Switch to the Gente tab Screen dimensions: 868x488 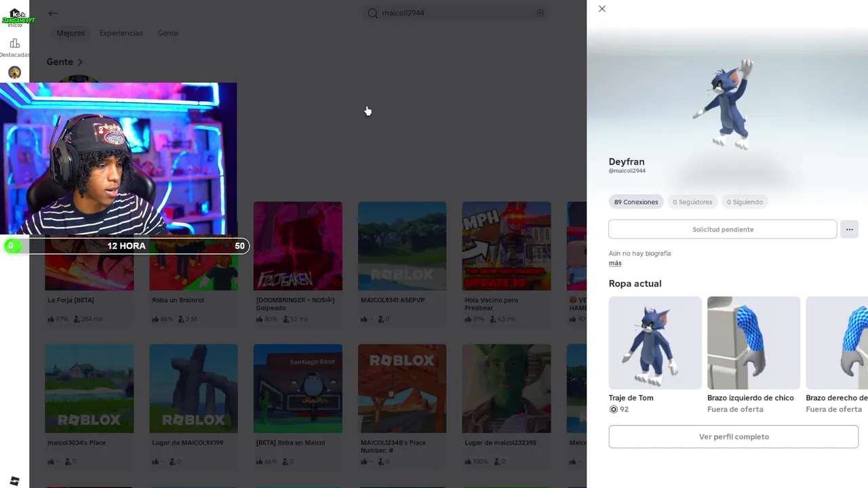[x=167, y=33]
